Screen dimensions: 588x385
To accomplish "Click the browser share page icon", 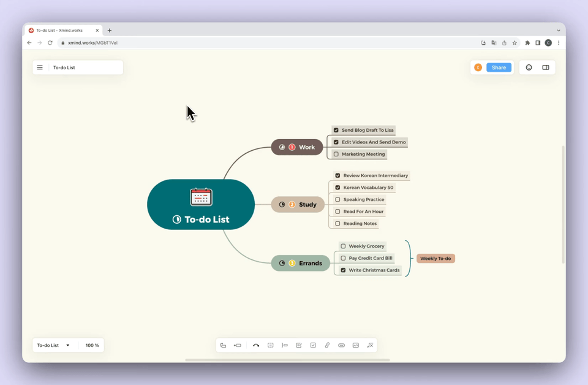I will click(x=504, y=43).
